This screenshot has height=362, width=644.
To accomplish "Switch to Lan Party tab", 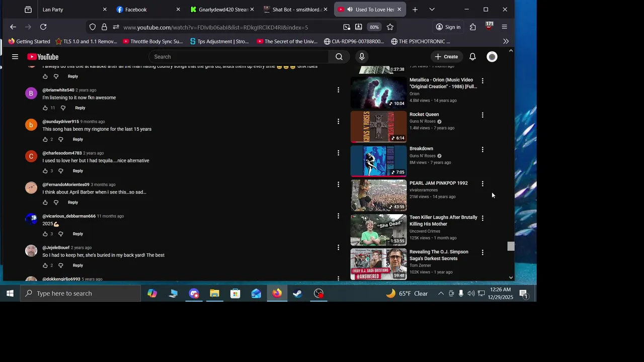I will click(73, 10).
